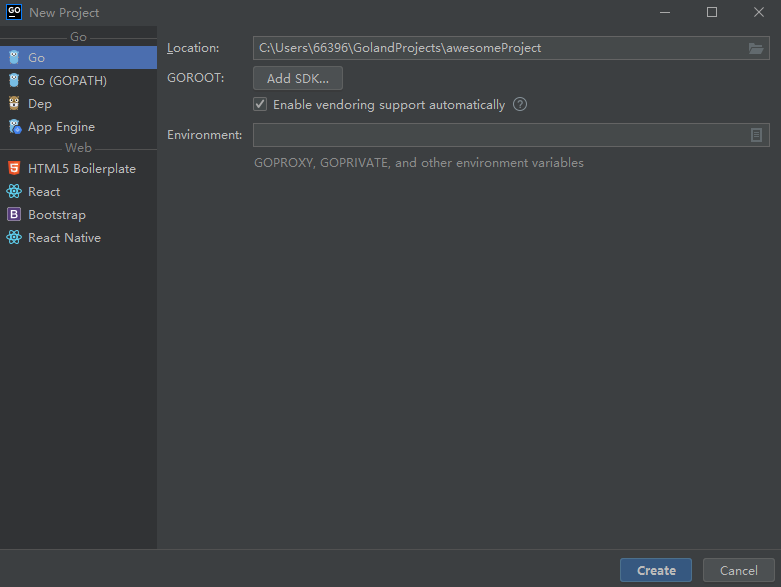Click the Dep project icon

(x=14, y=104)
